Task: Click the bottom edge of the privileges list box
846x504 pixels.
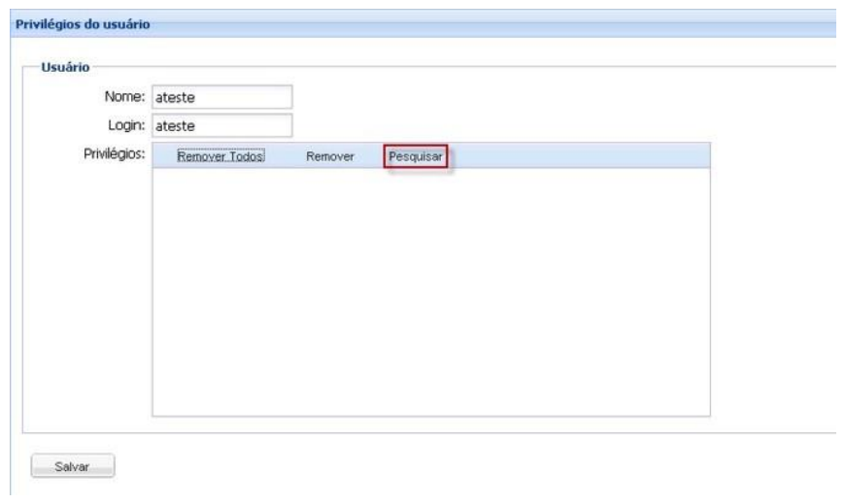Action: (431, 415)
